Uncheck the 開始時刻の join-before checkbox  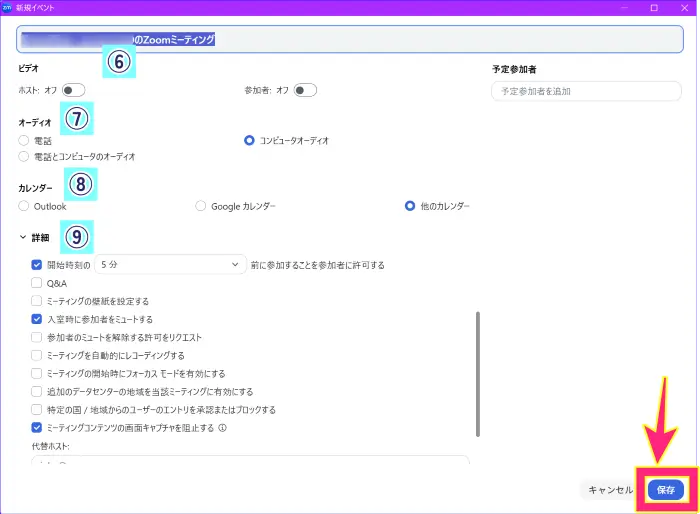37,265
